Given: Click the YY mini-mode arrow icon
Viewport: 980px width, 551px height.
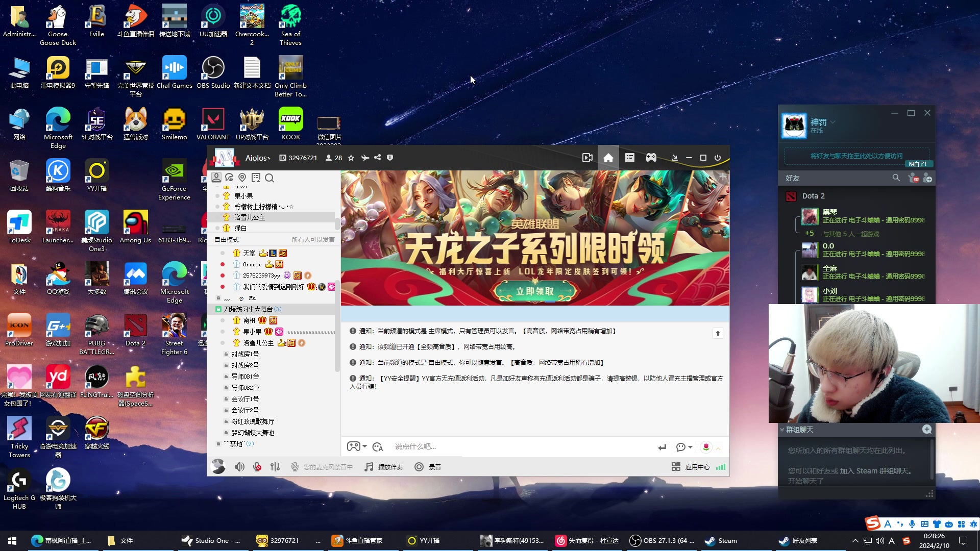Looking at the screenshot, I should 674,158.
